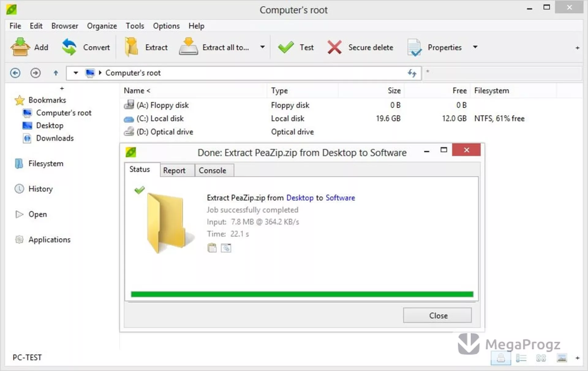Open History in sidebar
The height and width of the screenshot is (371, 588).
tap(40, 189)
